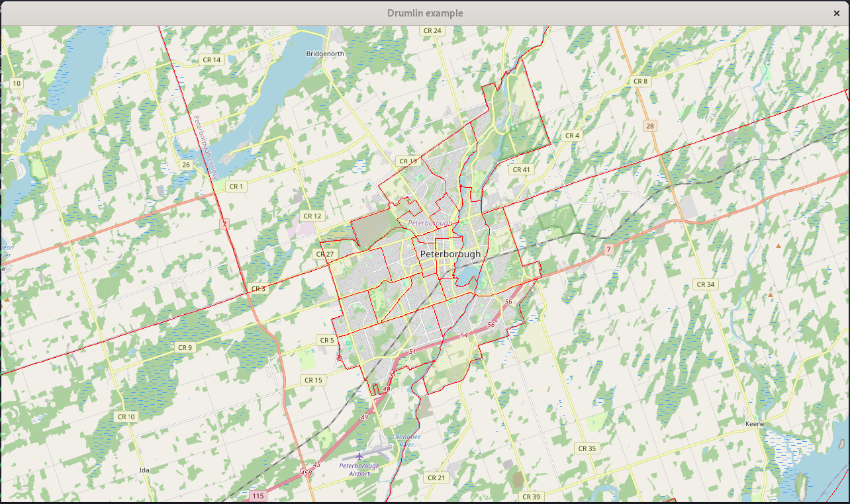Image resolution: width=850 pixels, height=504 pixels.
Task: Select the CR 12 road shield
Action: click(x=312, y=216)
